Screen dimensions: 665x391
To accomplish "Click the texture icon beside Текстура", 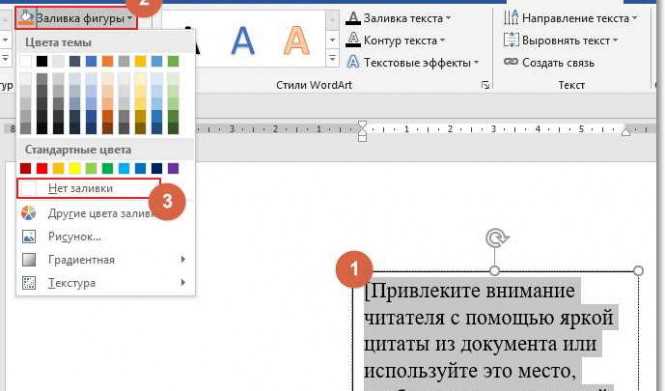I will point(29,283).
